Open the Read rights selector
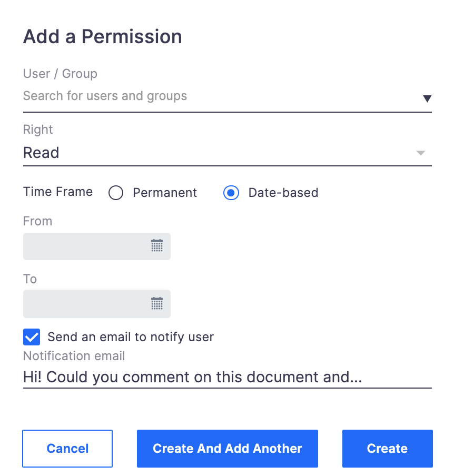454x476 pixels. tap(227, 153)
